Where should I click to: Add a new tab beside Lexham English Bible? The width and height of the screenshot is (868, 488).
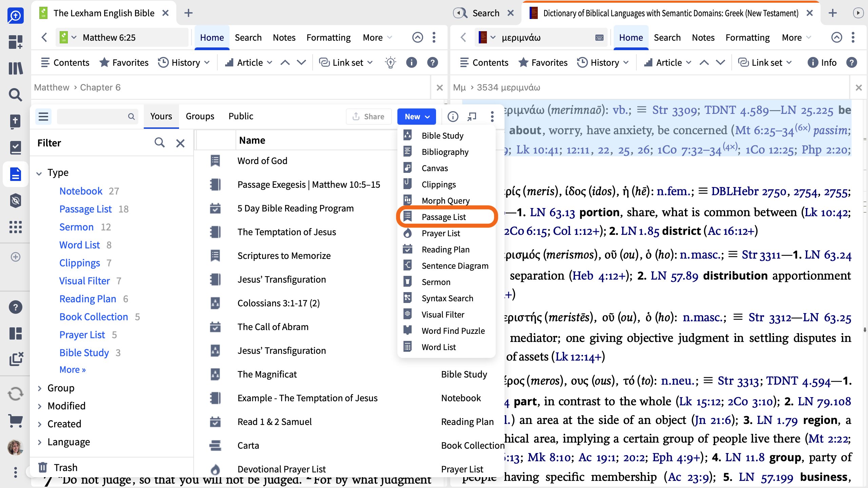pos(189,13)
